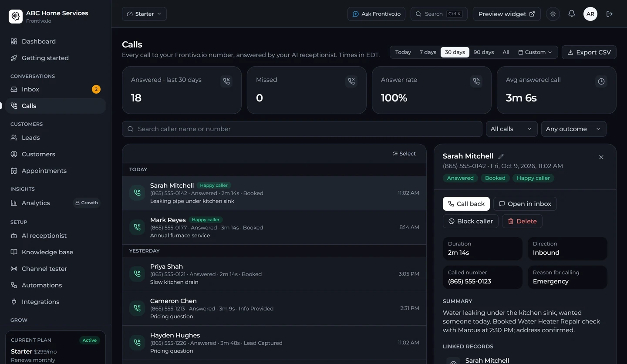Click the Call back button

[x=466, y=204]
